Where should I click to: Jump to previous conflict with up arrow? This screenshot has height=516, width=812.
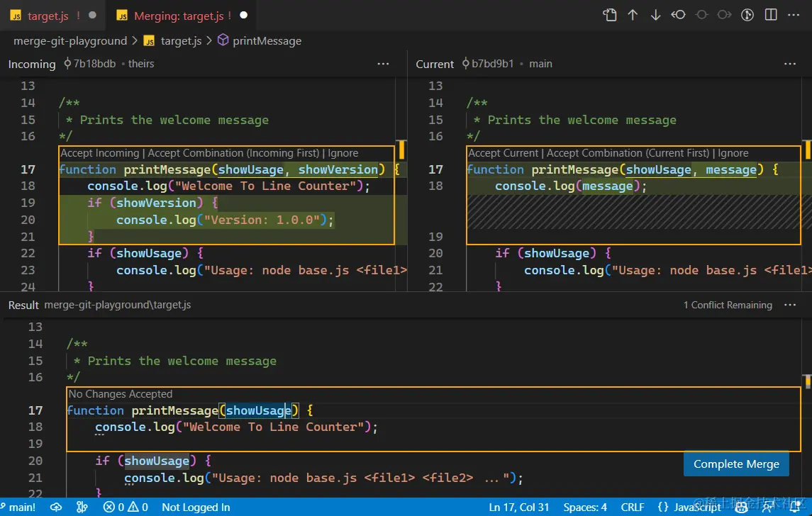(632, 14)
